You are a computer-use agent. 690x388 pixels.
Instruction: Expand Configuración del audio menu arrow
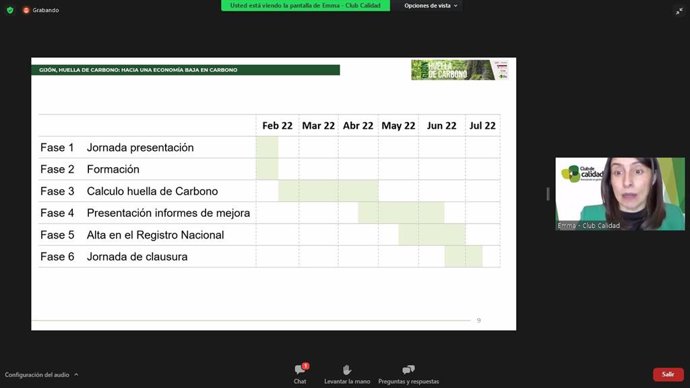pyautogui.click(x=76, y=375)
